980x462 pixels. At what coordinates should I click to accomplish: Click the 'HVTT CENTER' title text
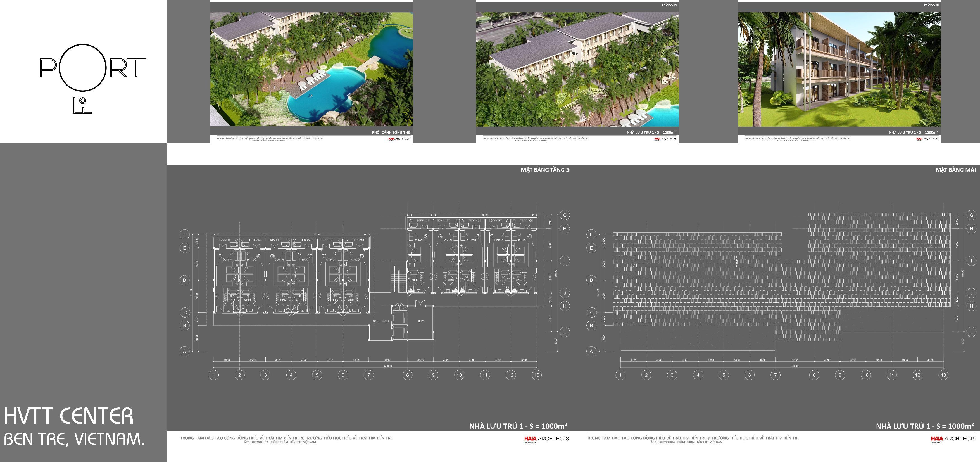[69, 416]
